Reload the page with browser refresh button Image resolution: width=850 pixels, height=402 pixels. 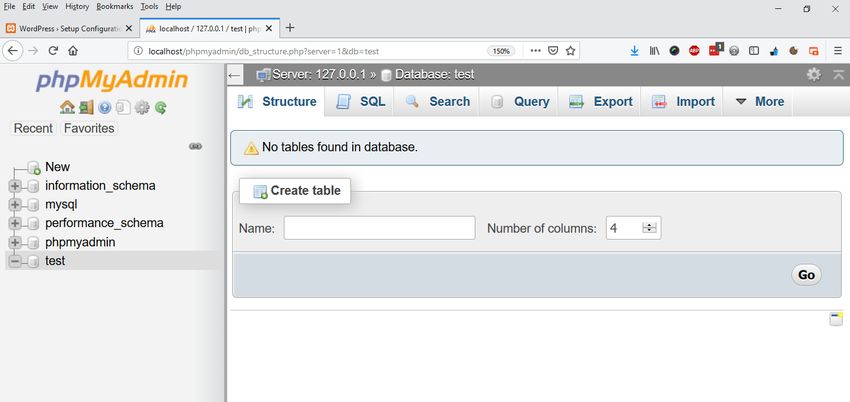pos(53,51)
